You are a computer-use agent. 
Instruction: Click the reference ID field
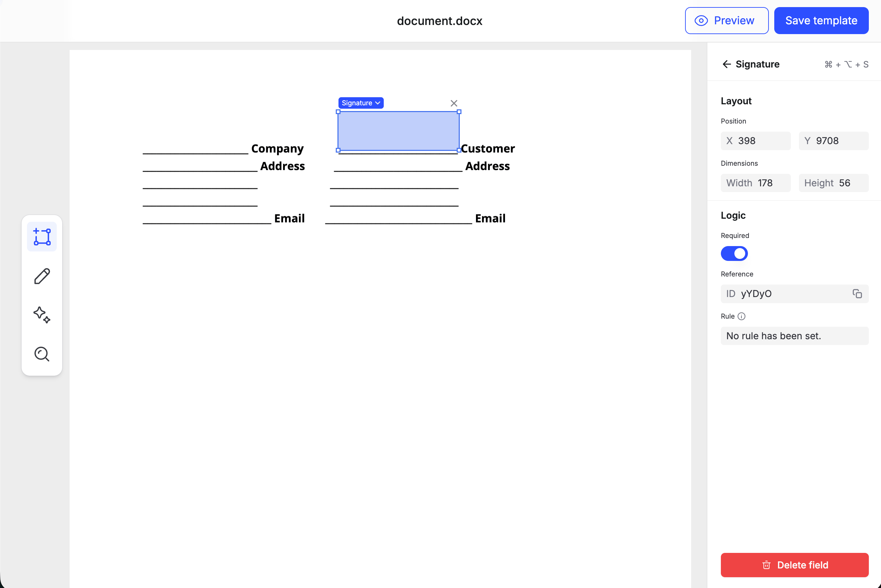click(x=795, y=294)
